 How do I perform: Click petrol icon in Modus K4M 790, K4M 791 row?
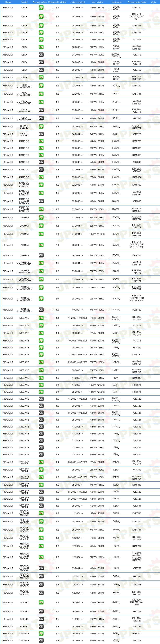click(x=41, y=557)
